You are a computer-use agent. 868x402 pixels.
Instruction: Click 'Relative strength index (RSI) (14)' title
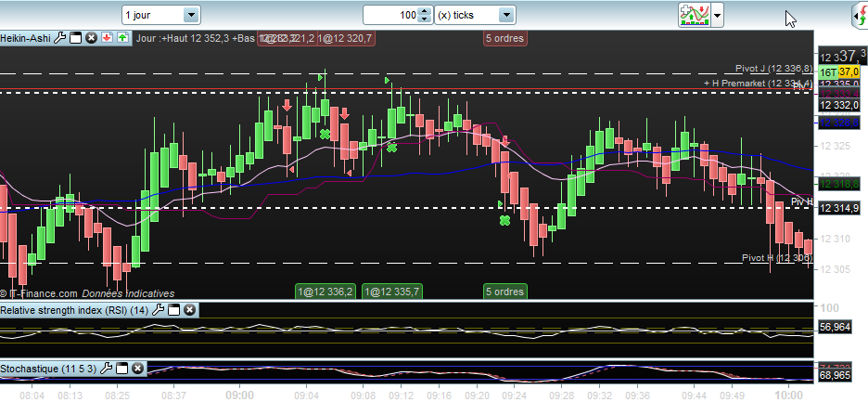tap(75, 310)
